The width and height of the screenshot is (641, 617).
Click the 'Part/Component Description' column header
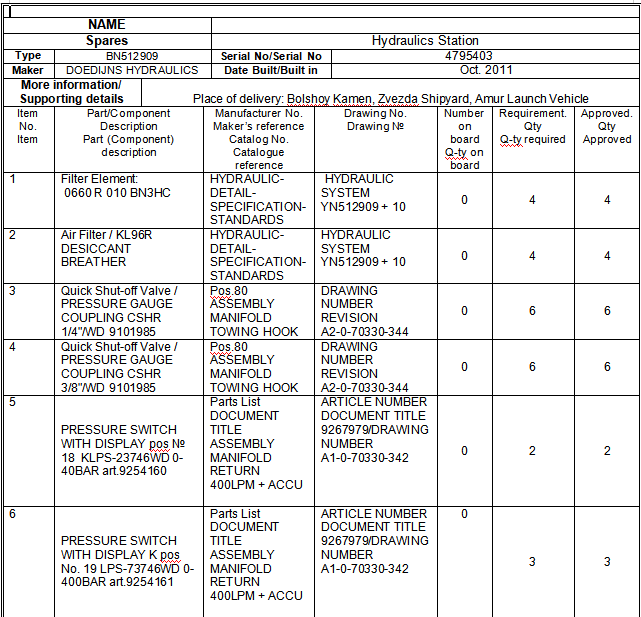129,133
